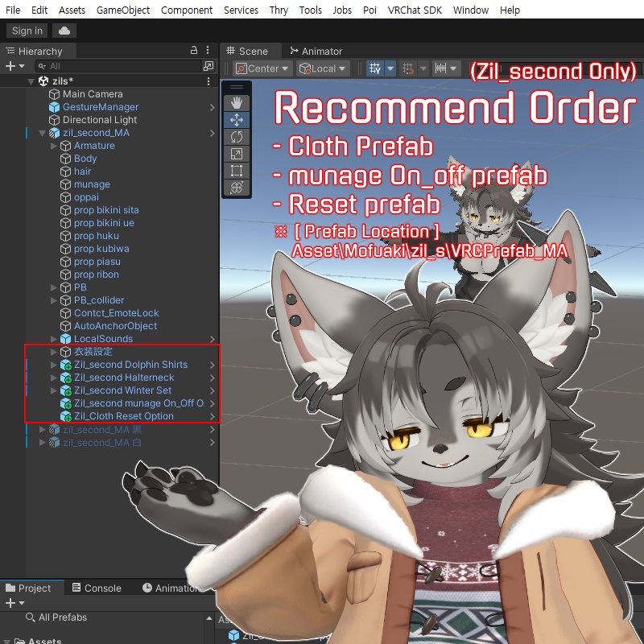Open the File menu
Screen dimensions: 644x644
click(x=13, y=10)
